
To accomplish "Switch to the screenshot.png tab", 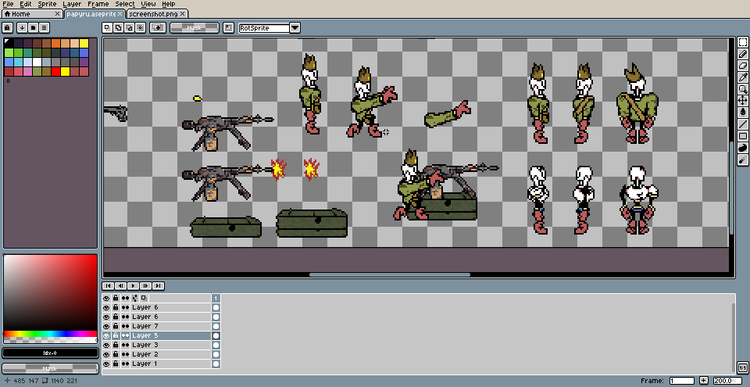I will 157,14.
